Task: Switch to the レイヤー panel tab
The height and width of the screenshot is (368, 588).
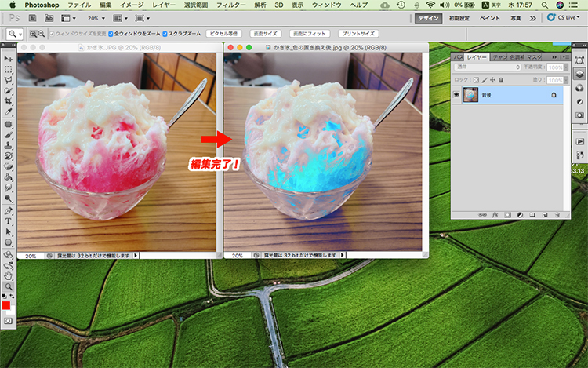Action: pyautogui.click(x=476, y=57)
